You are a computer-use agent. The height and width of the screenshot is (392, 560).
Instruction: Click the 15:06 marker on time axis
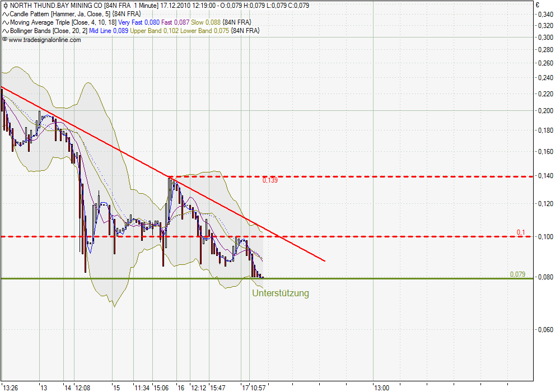162,387
